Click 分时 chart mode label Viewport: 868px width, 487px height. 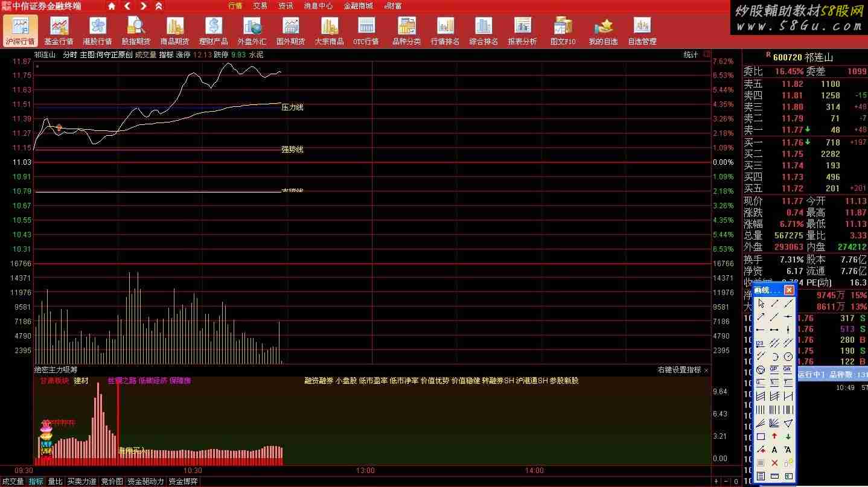pyautogui.click(x=70, y=55)
